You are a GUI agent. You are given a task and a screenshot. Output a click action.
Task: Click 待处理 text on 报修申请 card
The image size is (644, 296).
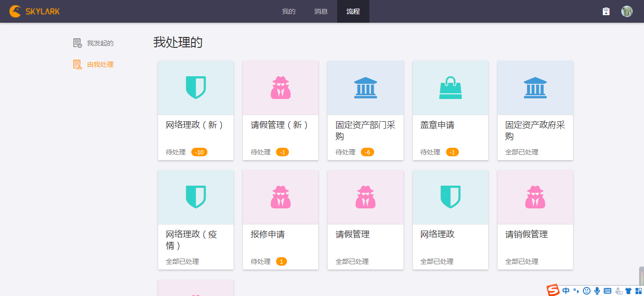(260, 261)
